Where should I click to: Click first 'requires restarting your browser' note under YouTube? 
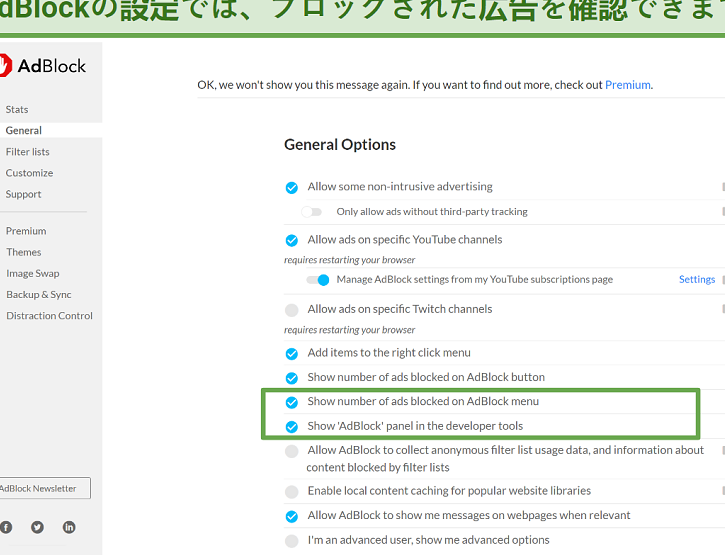tap(350, 260)
